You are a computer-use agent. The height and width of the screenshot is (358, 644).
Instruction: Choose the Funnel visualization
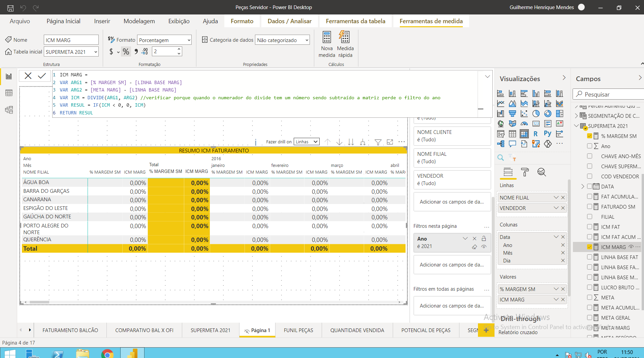pyautogui.click(x=512, y=114)
